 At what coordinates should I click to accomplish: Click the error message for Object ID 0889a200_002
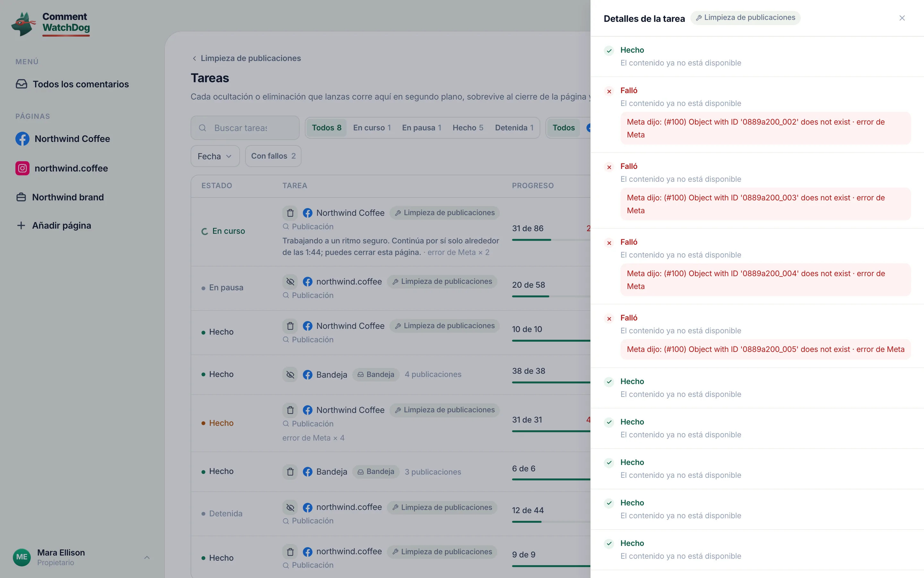coord(766,128)
